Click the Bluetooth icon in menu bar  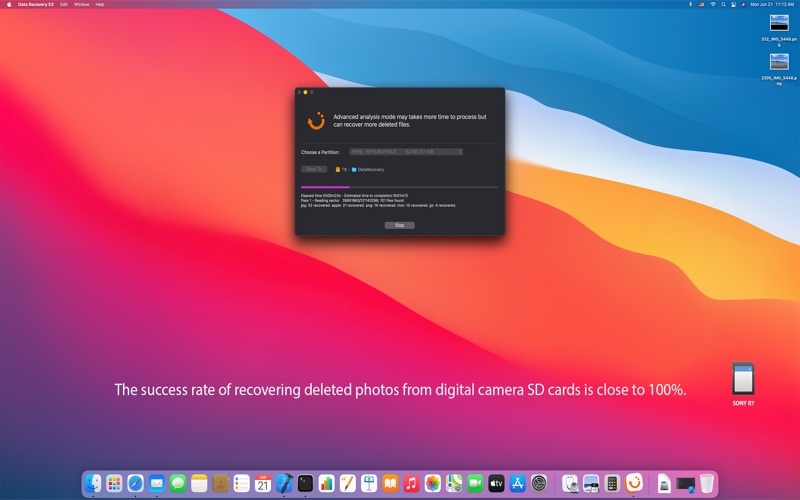pos(690,4)
